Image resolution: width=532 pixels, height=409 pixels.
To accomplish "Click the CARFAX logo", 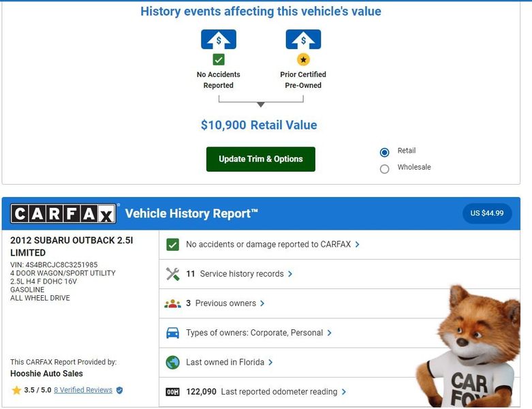I will [x=63, y=213].
